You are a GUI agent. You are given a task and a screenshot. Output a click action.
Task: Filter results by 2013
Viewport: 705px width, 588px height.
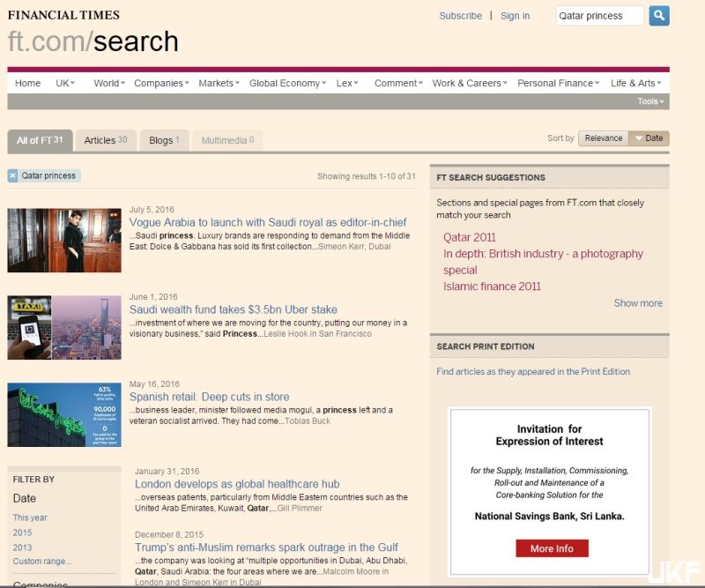pyautogui.click(x=23, y=547)
